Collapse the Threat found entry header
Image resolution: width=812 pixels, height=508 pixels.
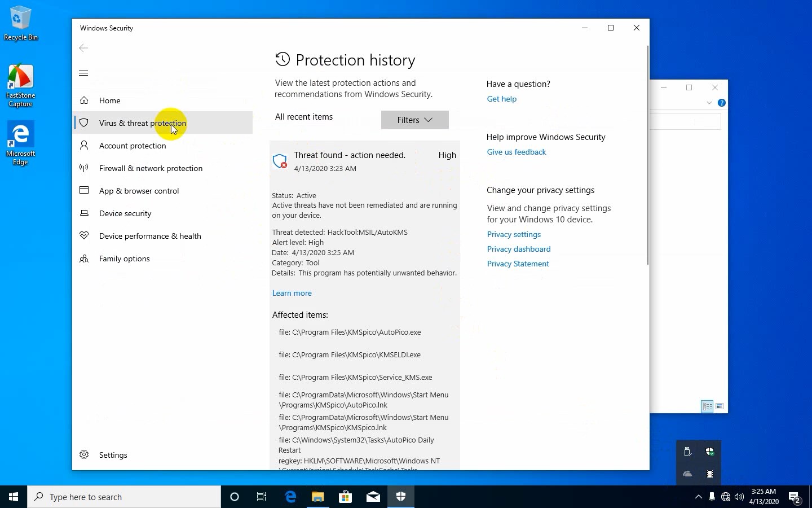(x=365, y=161)
